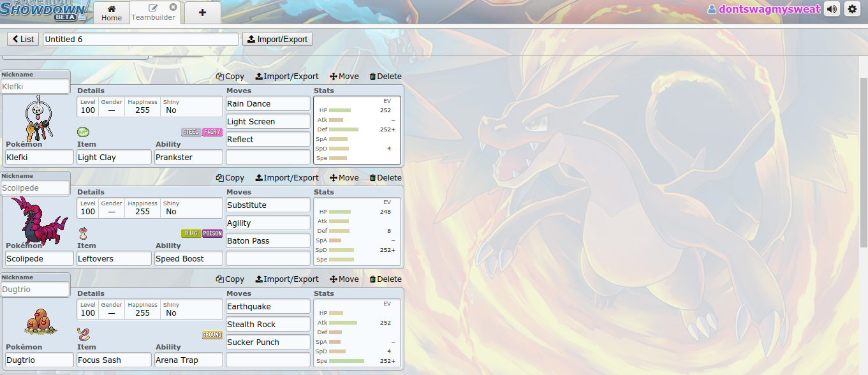Screen dimensions: 868x375
Task: Click the team name field Untitled 6
Action: pos(141,39)
